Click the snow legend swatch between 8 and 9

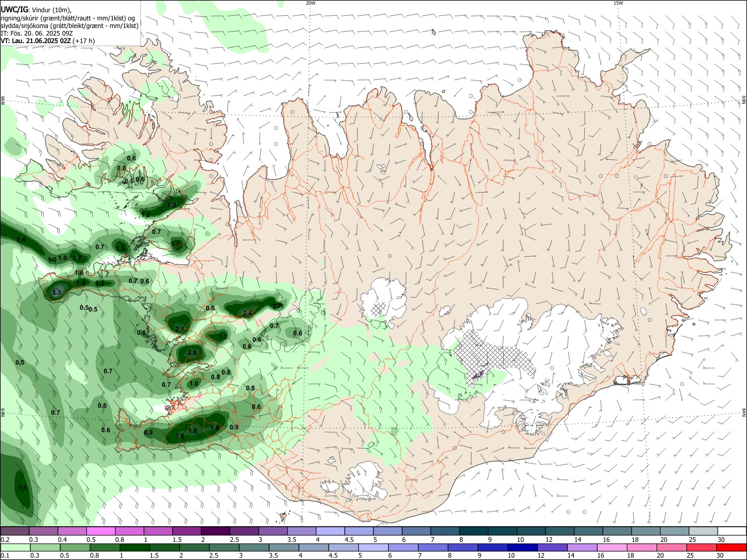[x=474, y=531]
